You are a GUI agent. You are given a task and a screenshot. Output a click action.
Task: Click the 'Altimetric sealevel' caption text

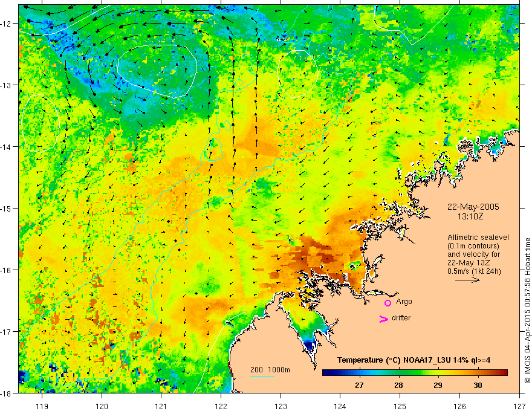pyautogui.click(x=478, y=238)
